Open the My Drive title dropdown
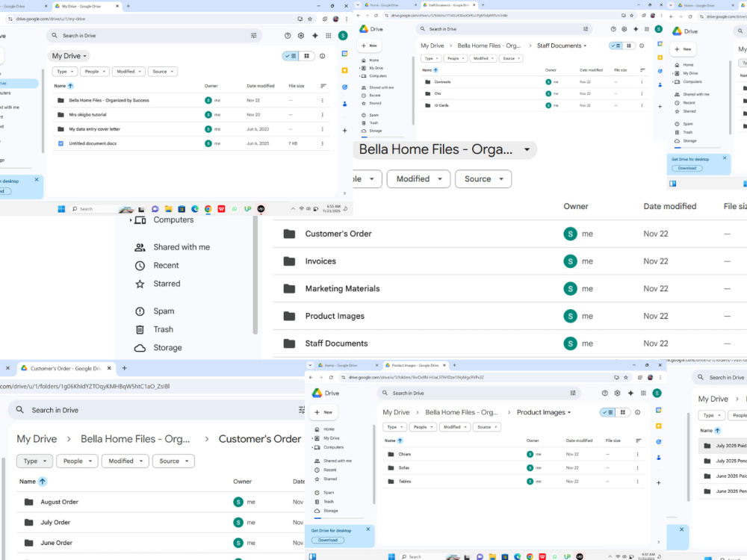This screenshot has height=560, width=747. point(69,56)
